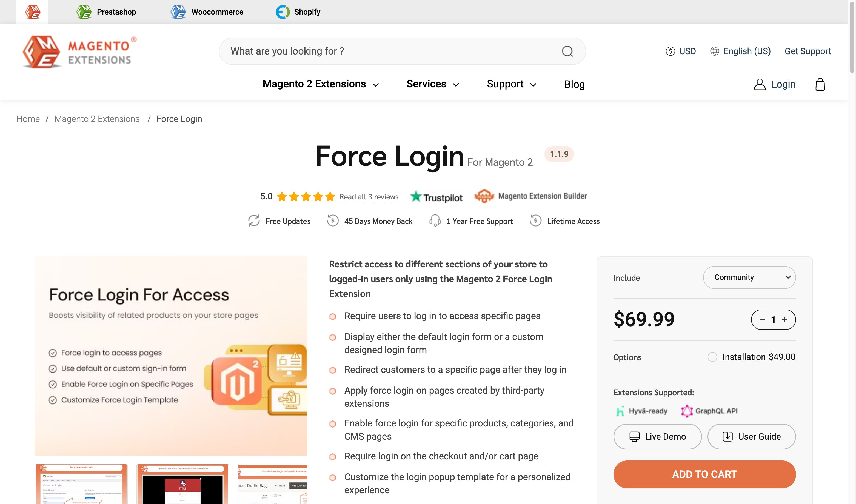Click the search magnifier icon
The height and width of the screenshot is (504, 856).
pyautogui.click(x=567, y=51)
